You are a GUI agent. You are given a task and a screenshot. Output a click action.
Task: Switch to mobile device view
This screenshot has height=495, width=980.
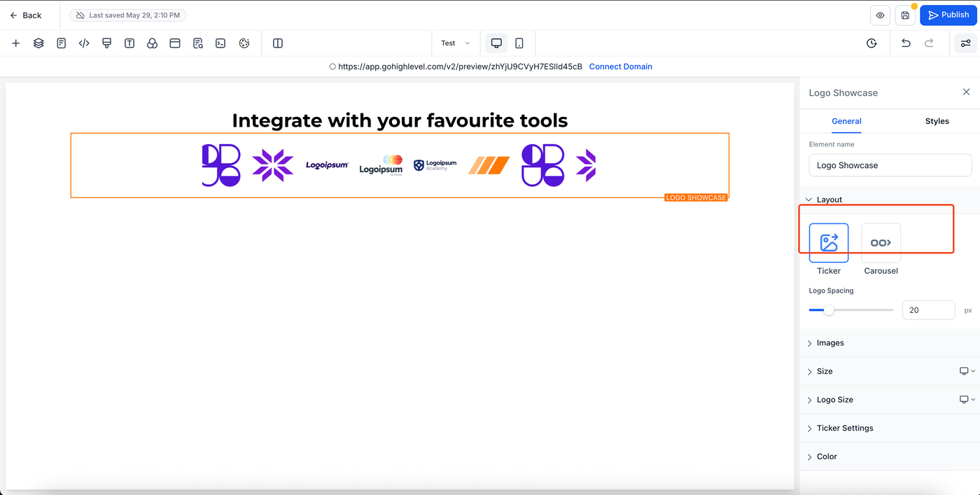point(519,43)
